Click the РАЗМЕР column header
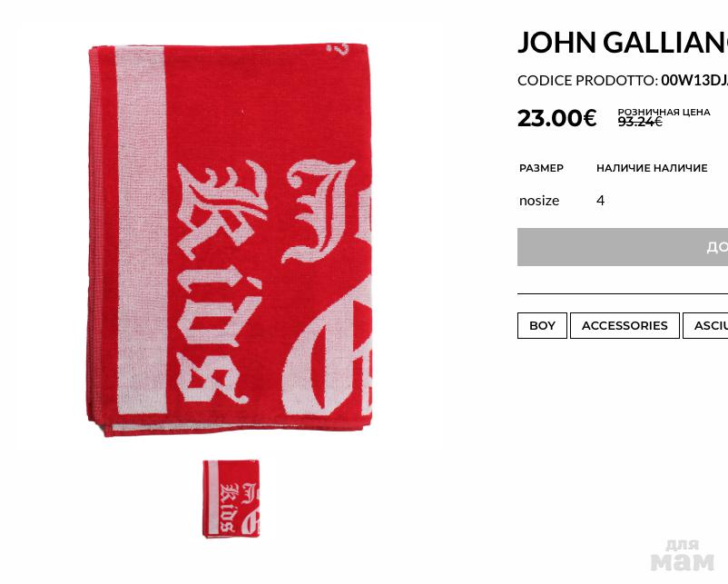728x584 pixels. [541, 168]
